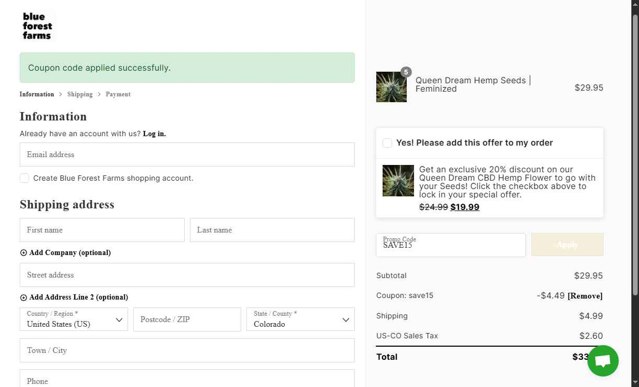Focus the Street address field
The height and width of the screenshot is (387, 639).
187,275
